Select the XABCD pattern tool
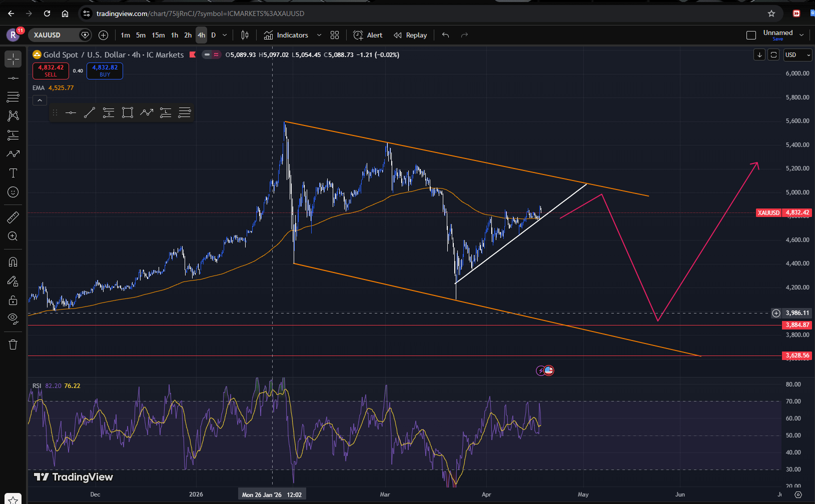This screenshot has width=815, height=504. (x=13, y=115)
